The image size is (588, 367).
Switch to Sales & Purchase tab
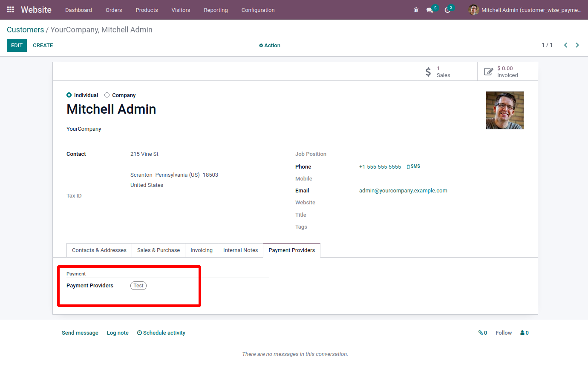point(159,250)
